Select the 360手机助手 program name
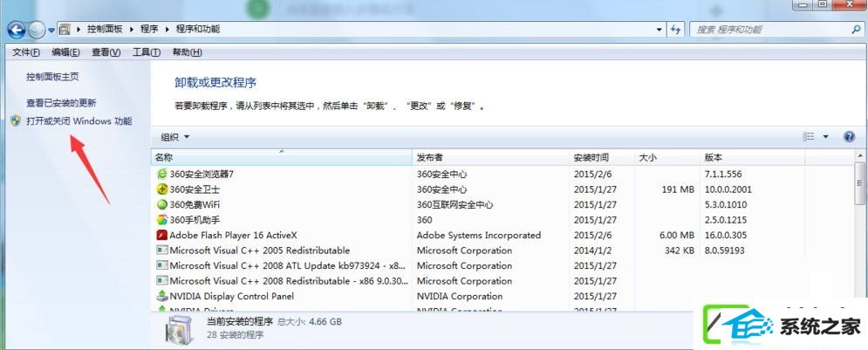 (x=195, y=220)
